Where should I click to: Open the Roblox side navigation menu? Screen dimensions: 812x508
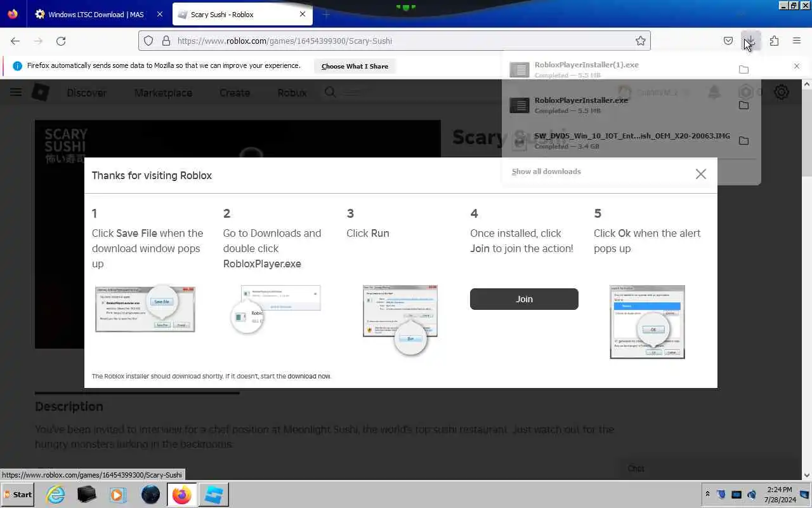[16, 92]
